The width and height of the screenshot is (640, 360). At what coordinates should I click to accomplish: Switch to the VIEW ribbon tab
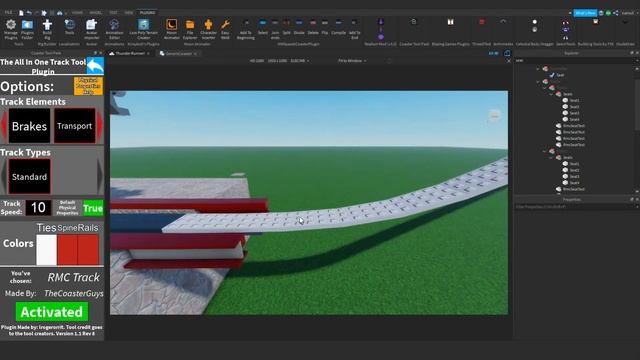[129, 13]
